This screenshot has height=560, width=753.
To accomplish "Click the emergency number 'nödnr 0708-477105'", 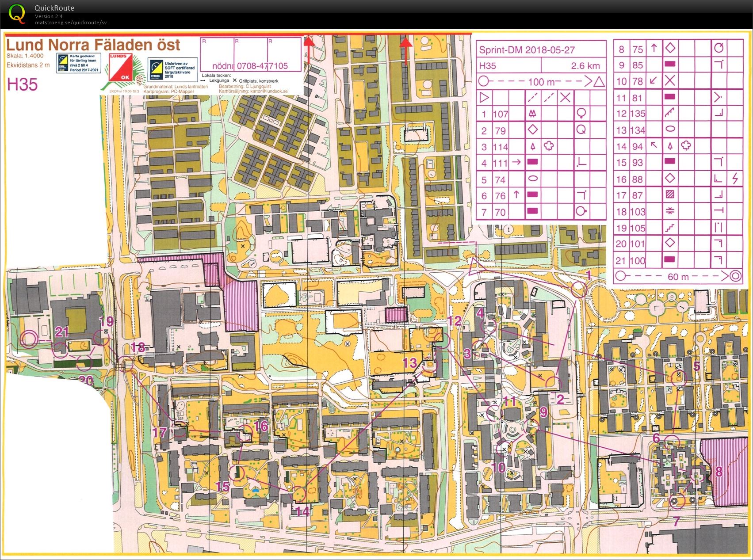I will point(250,66).
